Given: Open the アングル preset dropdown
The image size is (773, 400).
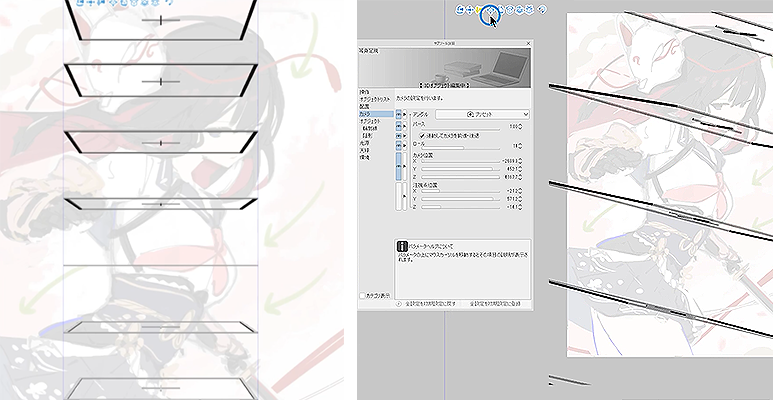Looking at the screenshot, I should coord(483,114).
